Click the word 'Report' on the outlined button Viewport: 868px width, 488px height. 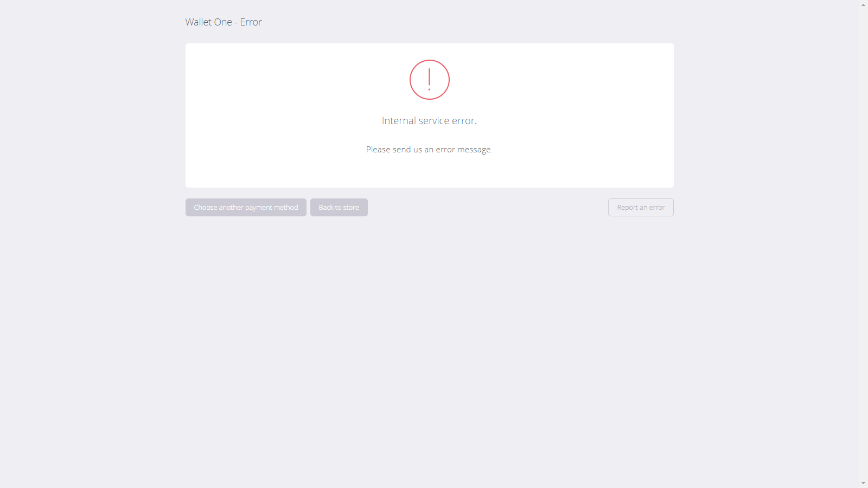pyautogui.click(x=627, y=208)
